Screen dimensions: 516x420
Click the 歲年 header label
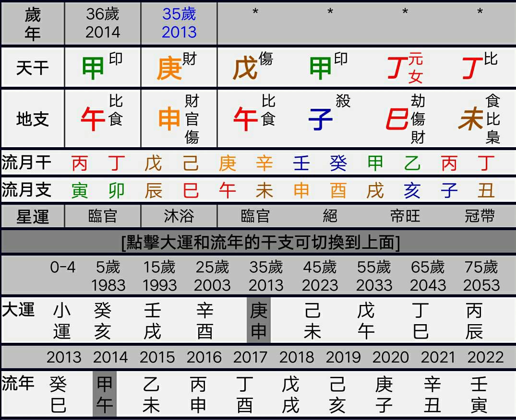click(32, 24)
